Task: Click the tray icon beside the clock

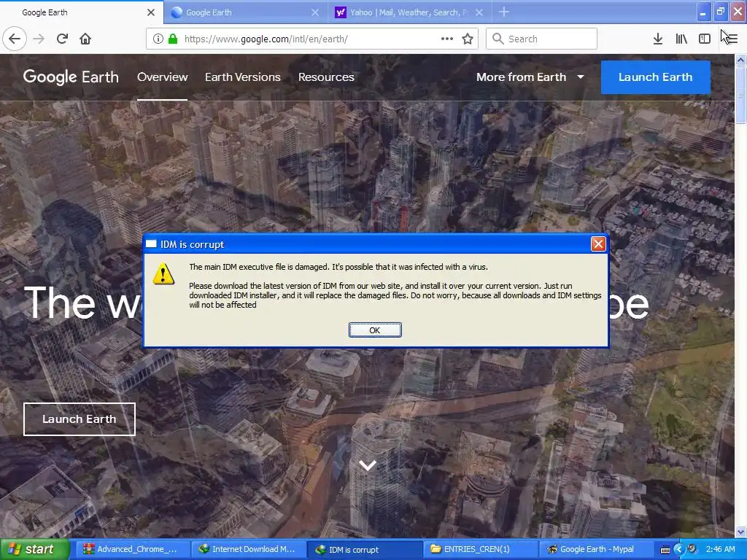Action: [x=692, y=550]
